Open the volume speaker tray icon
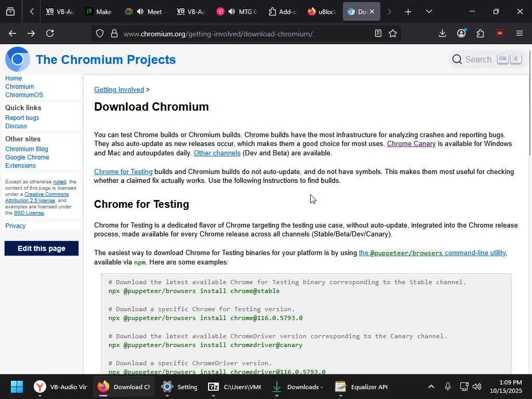This screenshot has height=399, width=532. click(x=477, y=387)
